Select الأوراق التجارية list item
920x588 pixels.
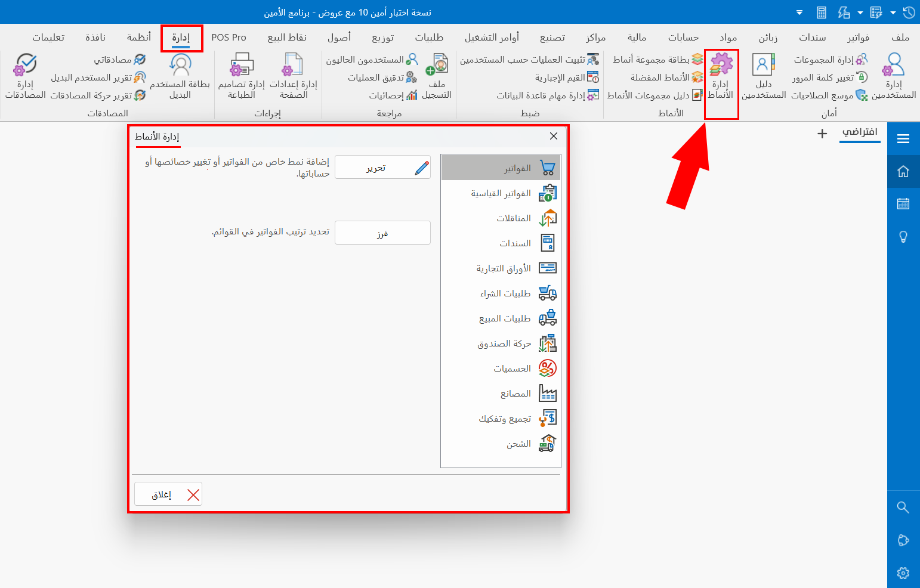point(501,268)
